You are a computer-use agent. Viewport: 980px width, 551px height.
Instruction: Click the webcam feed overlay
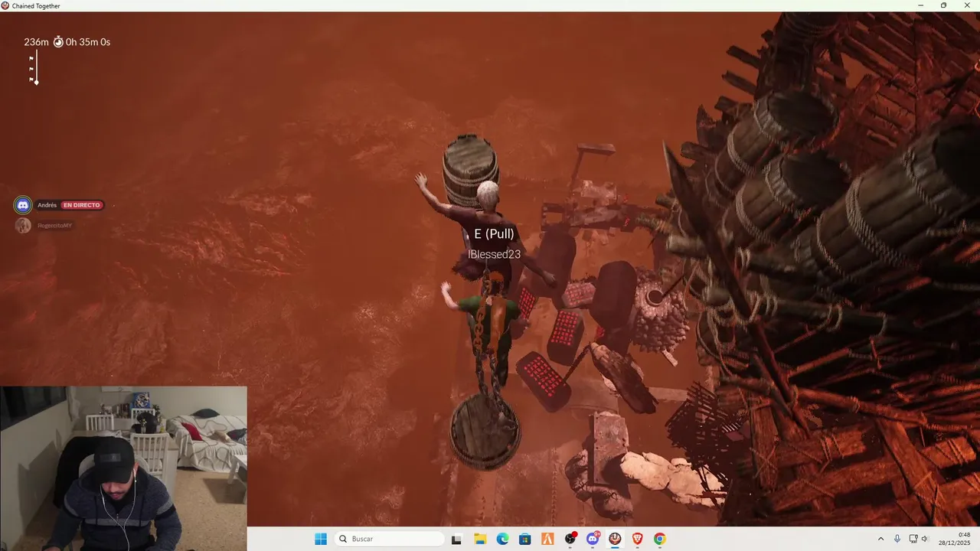[123, 468]
